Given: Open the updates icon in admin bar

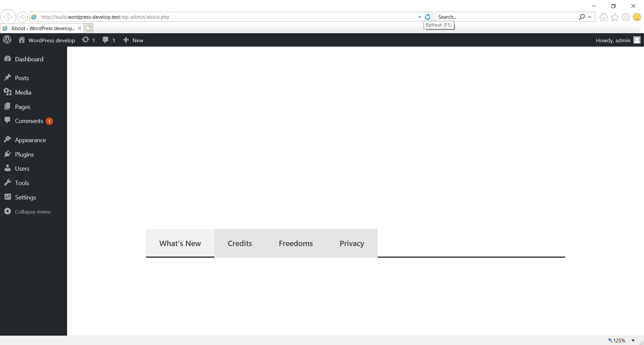Looking at the screenshot, I should (x=89, y=40).
